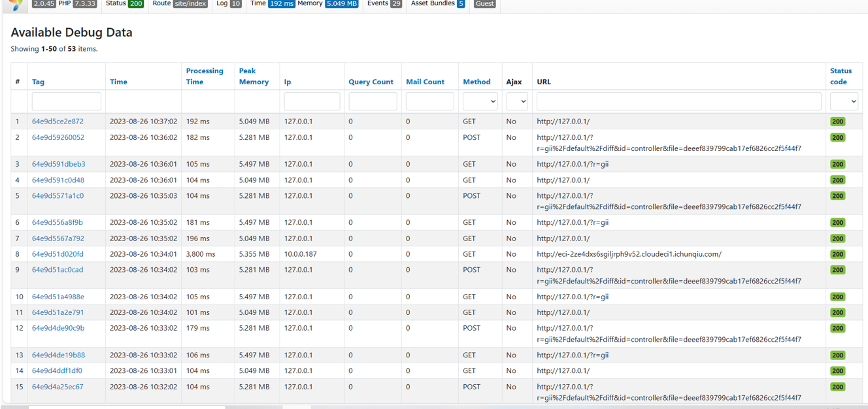Screen dimensions: 868x409
Task: Open debug tag 64e9d4de19b88
Action: pos(59,355)
